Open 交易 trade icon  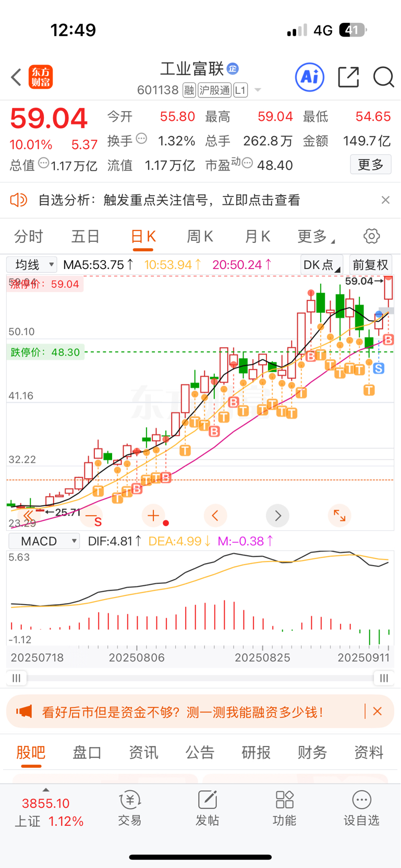130,808
